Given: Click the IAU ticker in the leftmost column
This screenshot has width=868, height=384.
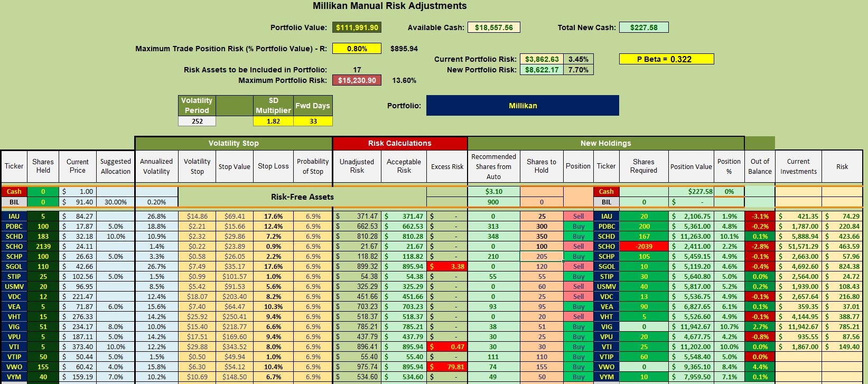Looking at the screenshot, I should 14,216.
